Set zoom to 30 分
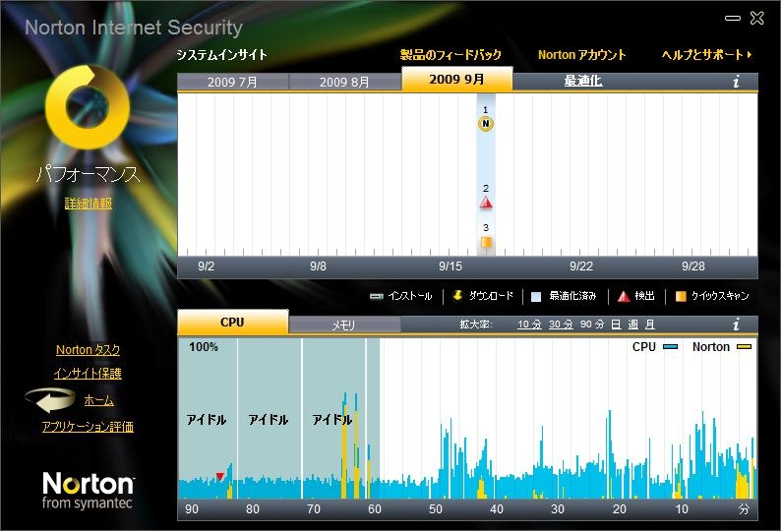Viewport: 782px width, 532px height. pyautogui.click(x=561, y=325)
